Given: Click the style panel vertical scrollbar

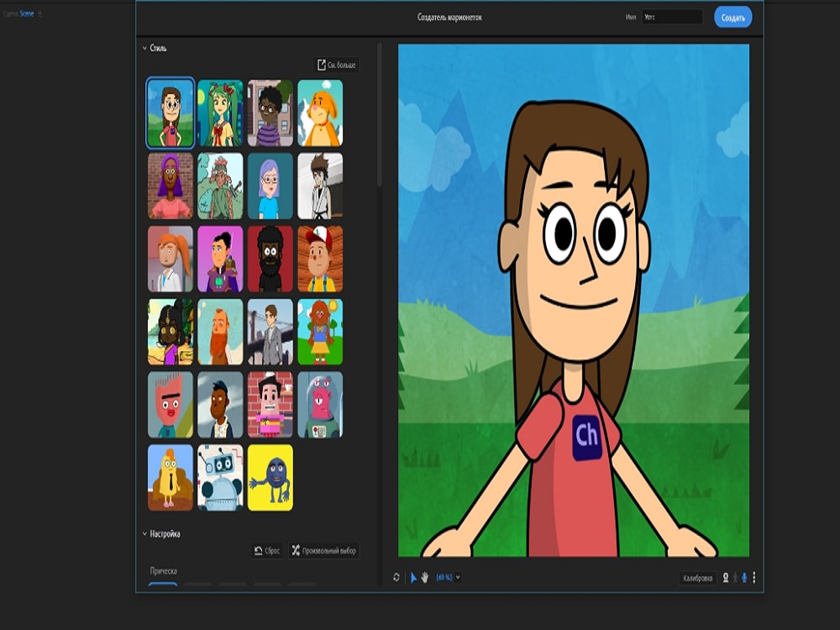Looking at the screenshot, I should (x=380, y=115).
